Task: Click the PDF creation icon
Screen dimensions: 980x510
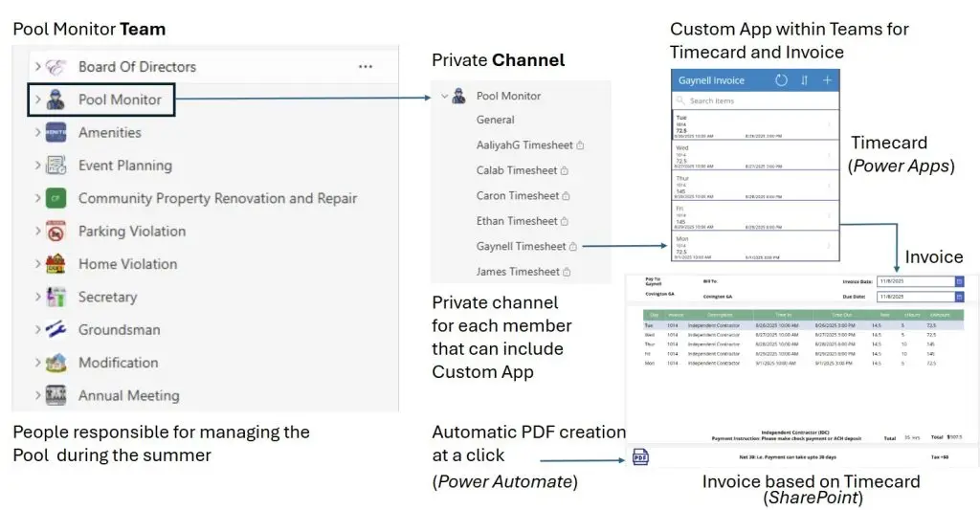Action: point(640,456)
